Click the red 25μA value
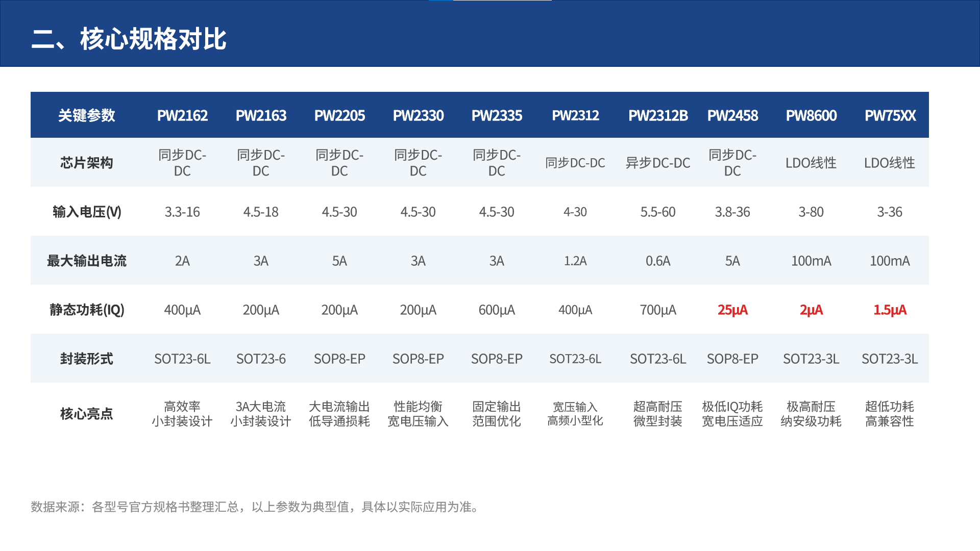Image resolution: width=980 pixels, height=551 pixels. 732,310
